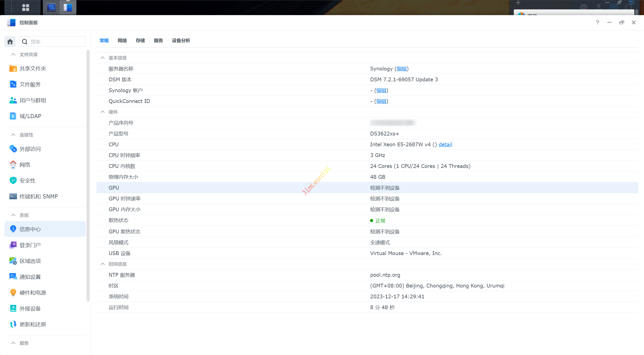Collapse the 时间信息 section
This screenshot has height=355, width=644.
[103, 264]
